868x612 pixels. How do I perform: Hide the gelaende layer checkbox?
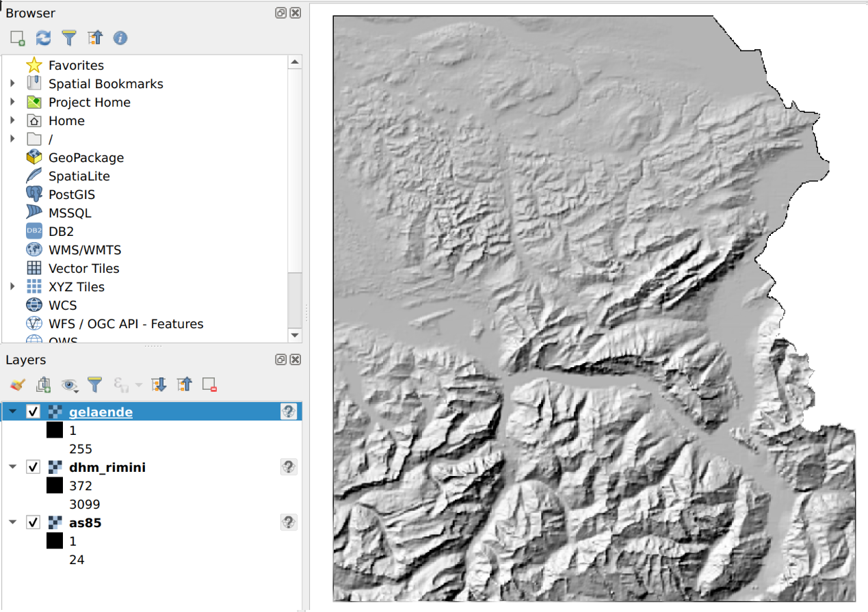tap(33, 412)
